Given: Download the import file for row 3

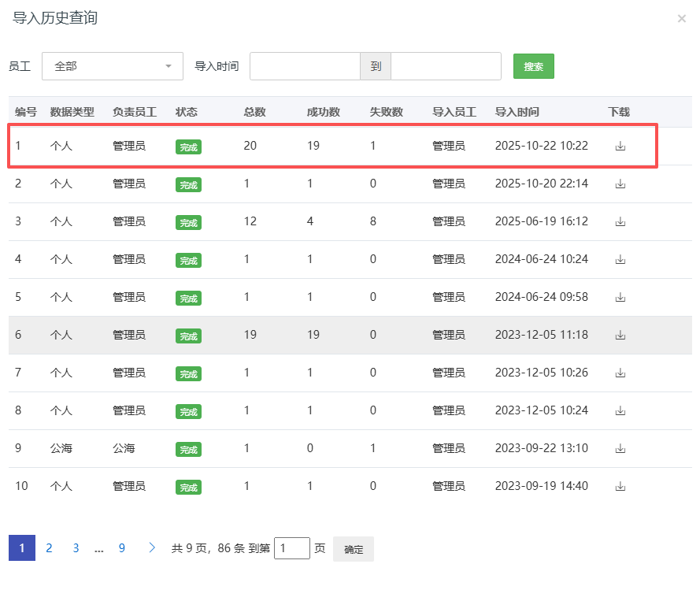Looking at the screenshot, I should pos(620,221).
